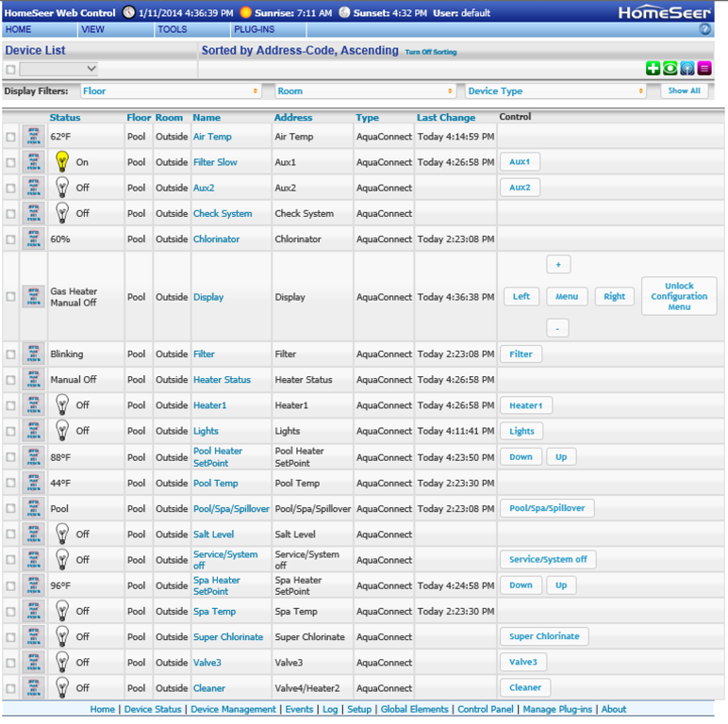This screenshot has width=728, height=724.
Task: Click the device icon in the Heater Status row
Action: point(33,380)
